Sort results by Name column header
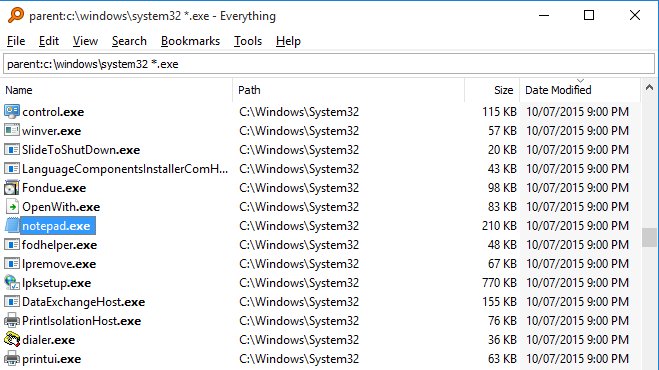659x370 pixels. [117, 90]
